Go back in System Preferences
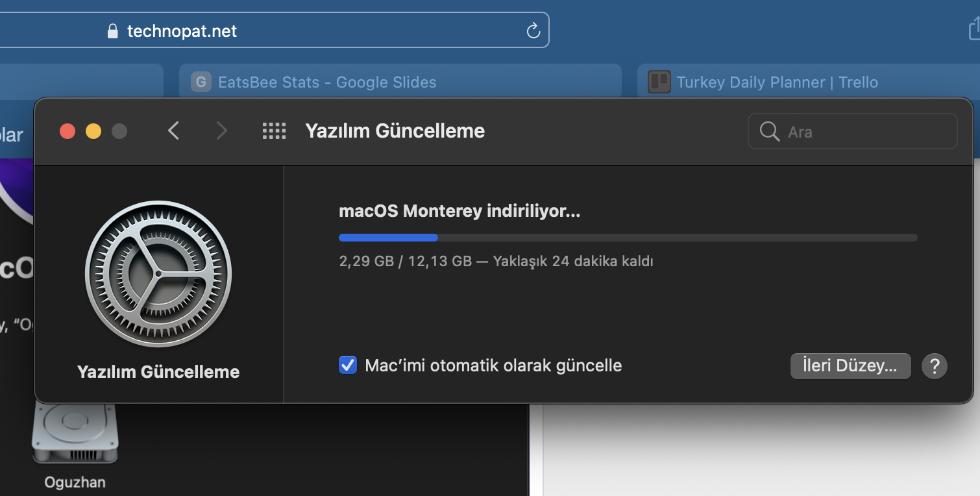The height and width of the screenshot is (496, 980). (x=173, y=131)
